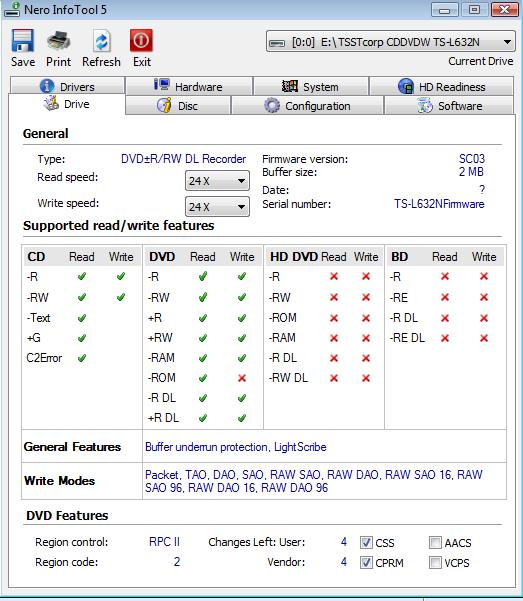Screen dimensions: 523x601
Task: Click the Save label
Action: click(23, 62)
